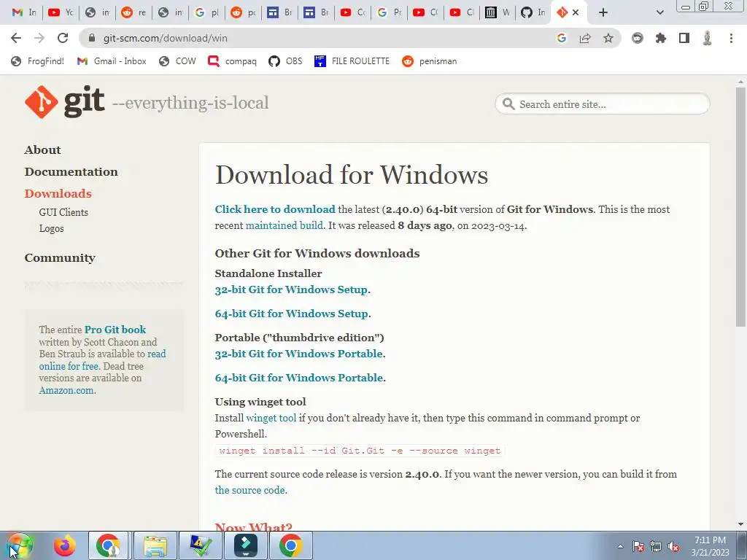Click the browser forward arrow
747x560 pixels.
pyautogui.click(x=39, y=38)
